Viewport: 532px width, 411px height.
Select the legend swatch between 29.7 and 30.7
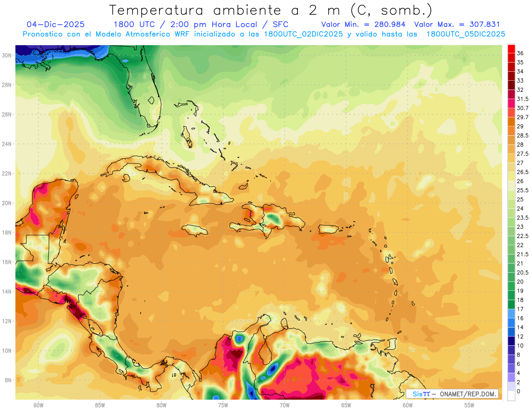511,112
